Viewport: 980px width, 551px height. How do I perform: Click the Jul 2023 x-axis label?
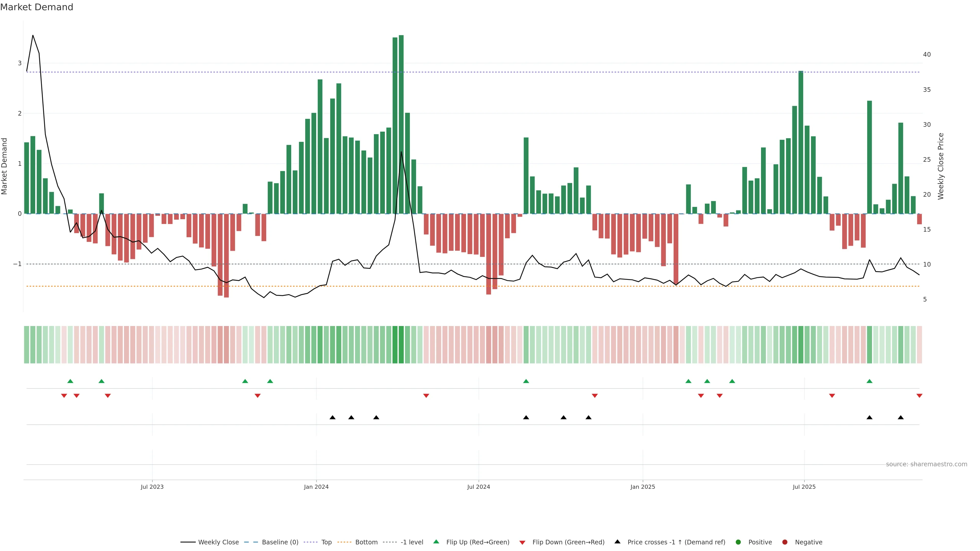pyautogui.click(x=152, y=487)
